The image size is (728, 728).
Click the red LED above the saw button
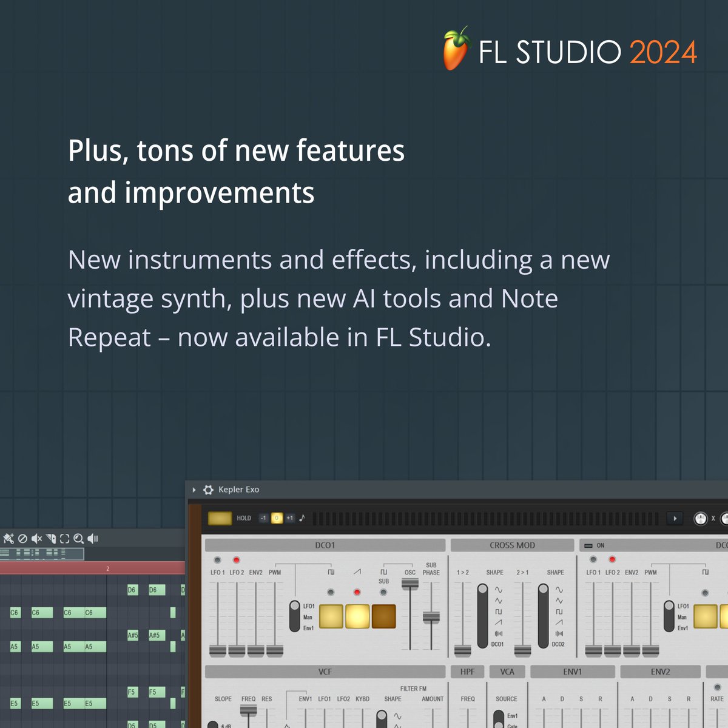pos(357,592)
